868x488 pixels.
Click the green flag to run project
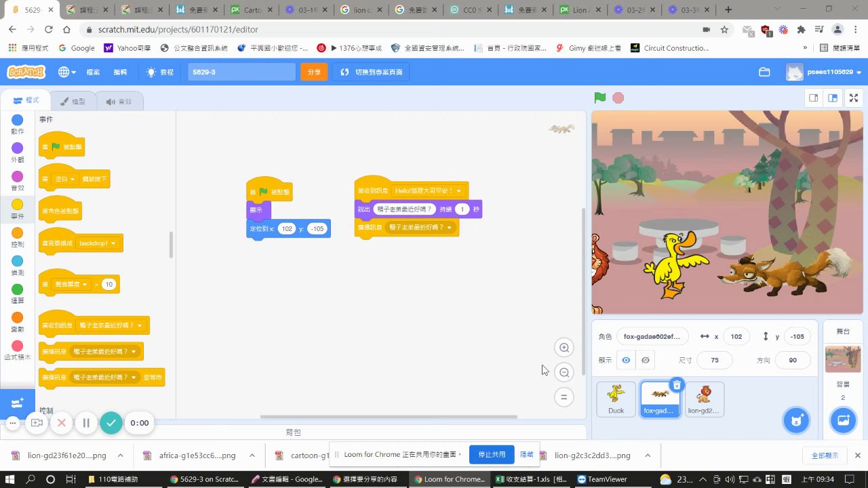[599, 98]
